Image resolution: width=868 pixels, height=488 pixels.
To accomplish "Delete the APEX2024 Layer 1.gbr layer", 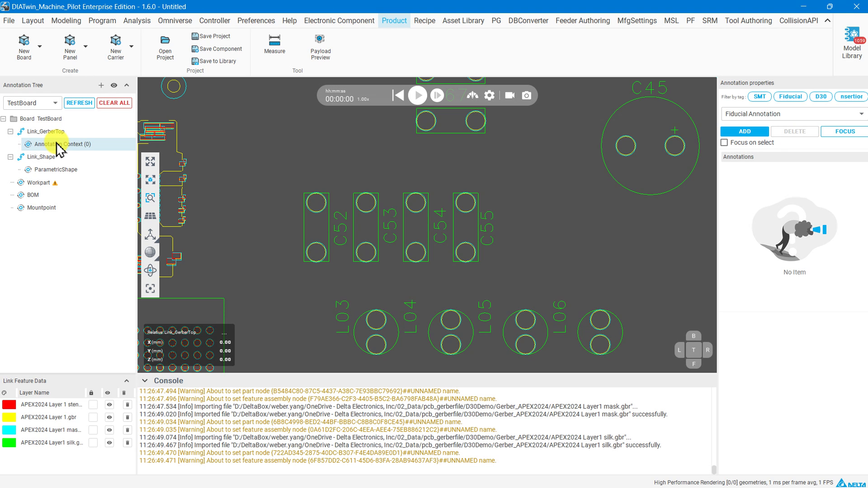I will pos(127,417).
